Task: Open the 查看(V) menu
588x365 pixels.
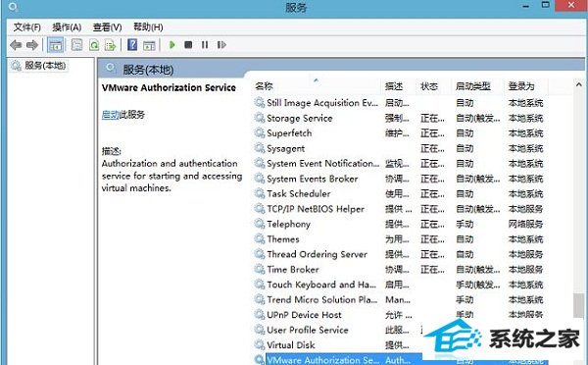Action: pos(107,27)
